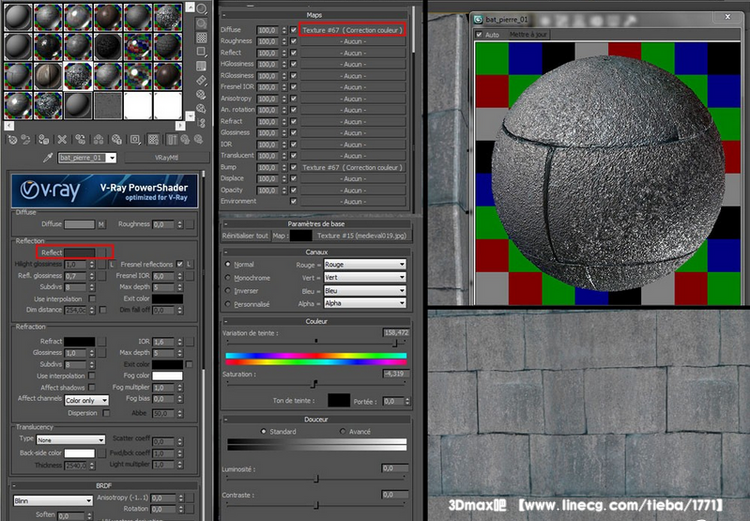Image resolution: width=750 pixels, height=521 pixels.
Task: Open the material editor Options icon
Action: point(201,94)
